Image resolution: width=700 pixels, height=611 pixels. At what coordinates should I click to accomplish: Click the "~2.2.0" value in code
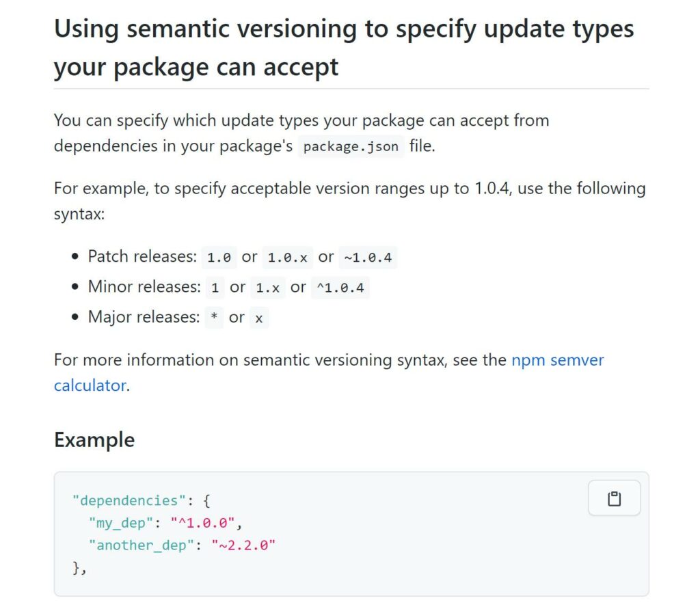239,545
